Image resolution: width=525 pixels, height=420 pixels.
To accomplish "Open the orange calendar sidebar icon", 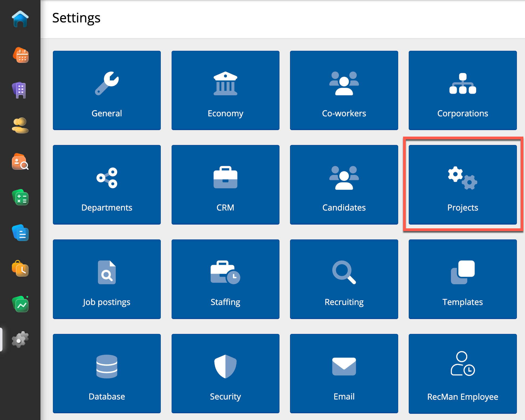I will coord(21,55).
